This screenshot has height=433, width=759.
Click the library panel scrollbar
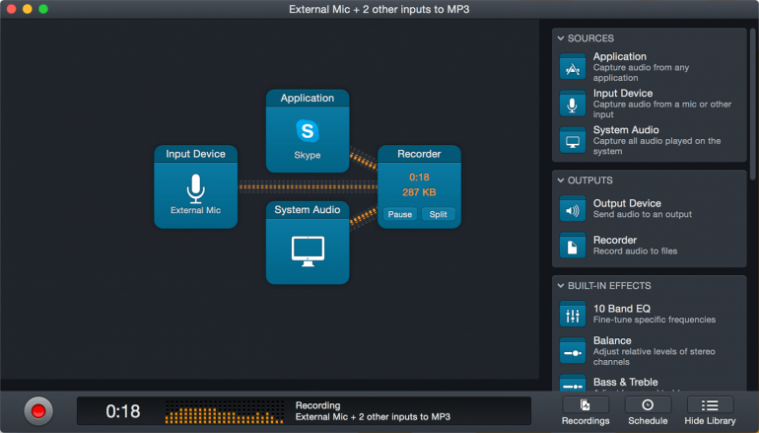click(x=753, y=104)
